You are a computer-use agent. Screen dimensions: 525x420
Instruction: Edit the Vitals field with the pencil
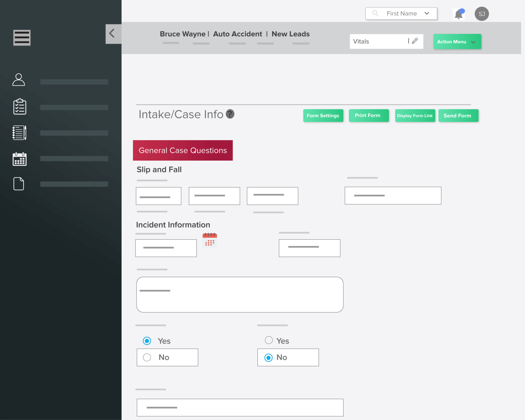click(x=415, y=41)
